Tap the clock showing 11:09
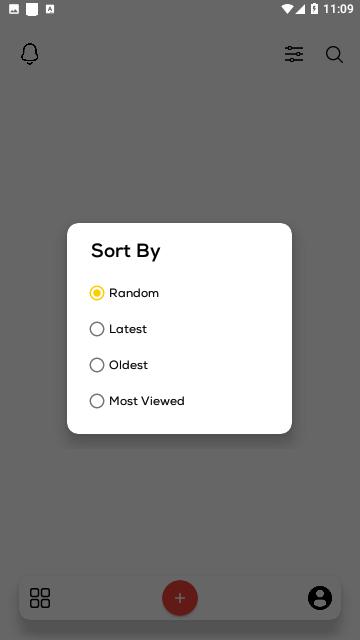 (338, 9)
